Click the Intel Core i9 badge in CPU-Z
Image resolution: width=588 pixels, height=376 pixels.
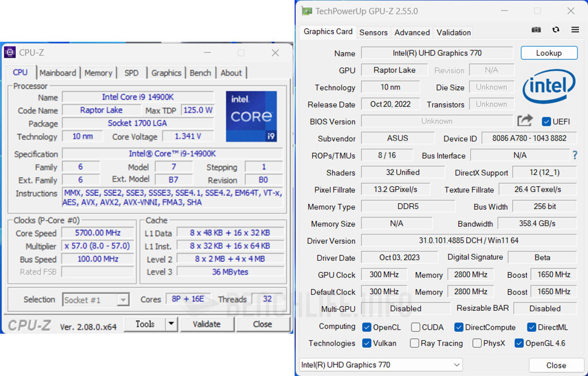point(251,116)
